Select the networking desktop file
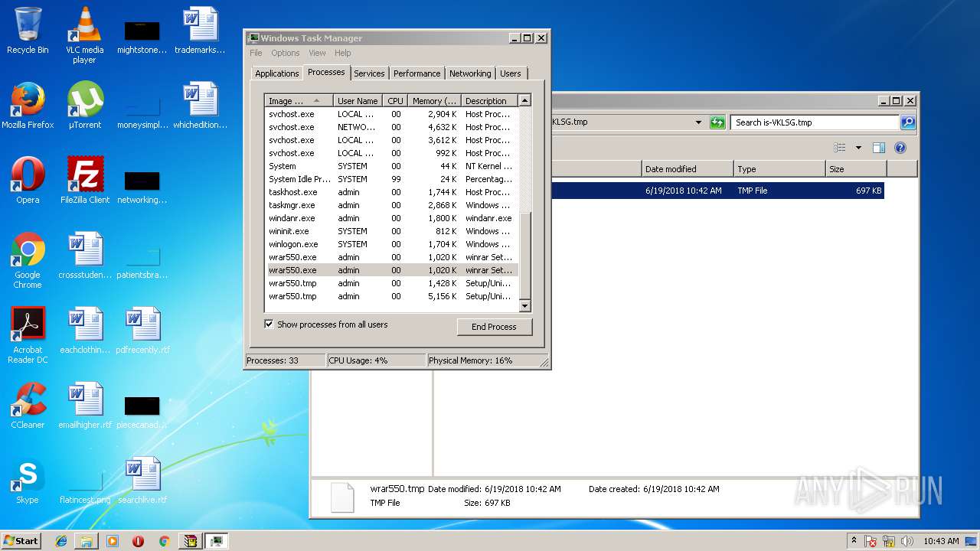The image size is (980, 551). click(x=142, y=185)
